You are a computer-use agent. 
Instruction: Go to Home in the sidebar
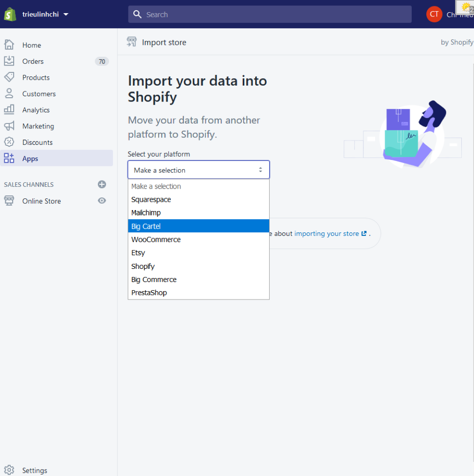tap(32, 45)
